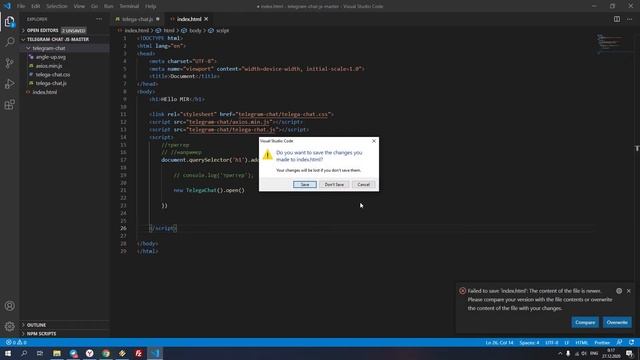Click Cancel in the dialog
Screen dimensions: 640x360
[363, 184]
